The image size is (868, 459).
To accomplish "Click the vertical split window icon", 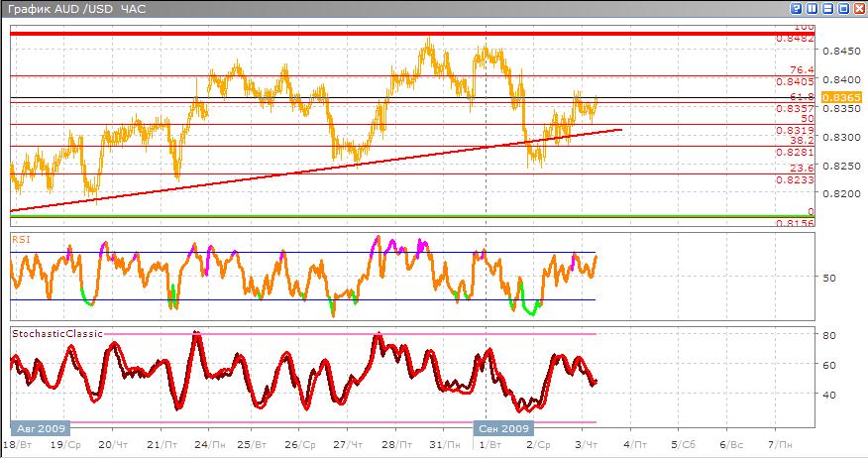I will pyautogui.click(x=812, y=9).
